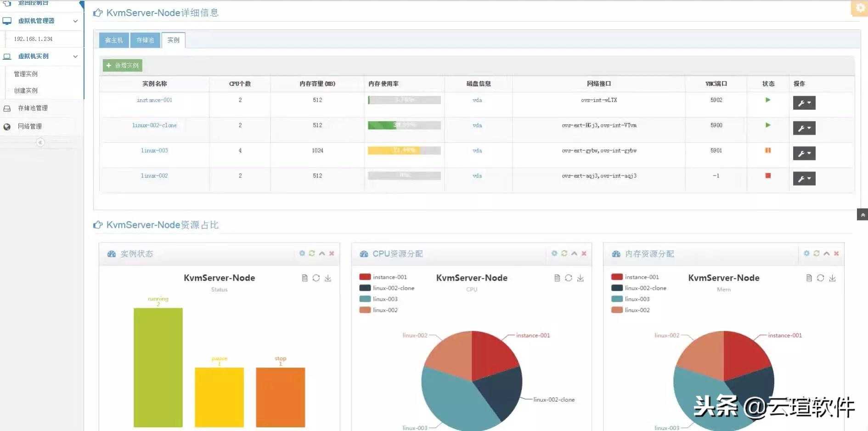This screenshot has width=868, height=431.
Task: Click the 新增实例 button
Action: tap(123, 66)
